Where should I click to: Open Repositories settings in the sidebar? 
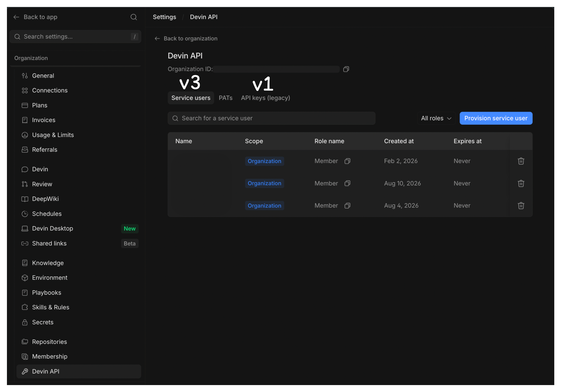(79, 342)
